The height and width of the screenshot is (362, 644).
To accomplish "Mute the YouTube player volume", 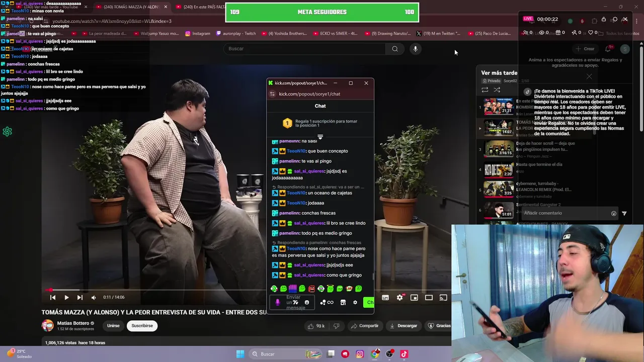I will (94, 298).
